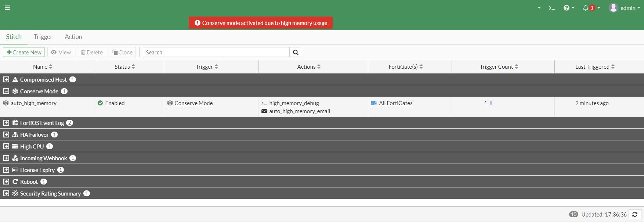Open the notifications bell
Screen dimensions: 644x222
click(586, 8)
